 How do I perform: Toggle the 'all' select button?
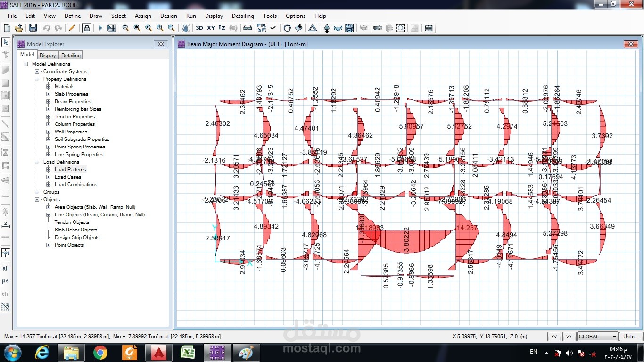6,268
